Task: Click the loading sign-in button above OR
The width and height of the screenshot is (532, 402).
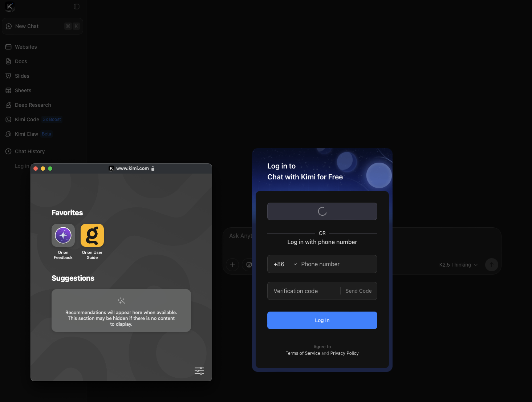Action: tap(322, 211)
